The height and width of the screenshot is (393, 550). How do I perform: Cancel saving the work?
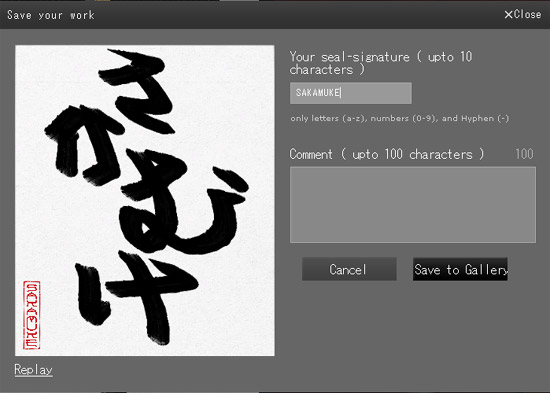[x=349, y=269]
